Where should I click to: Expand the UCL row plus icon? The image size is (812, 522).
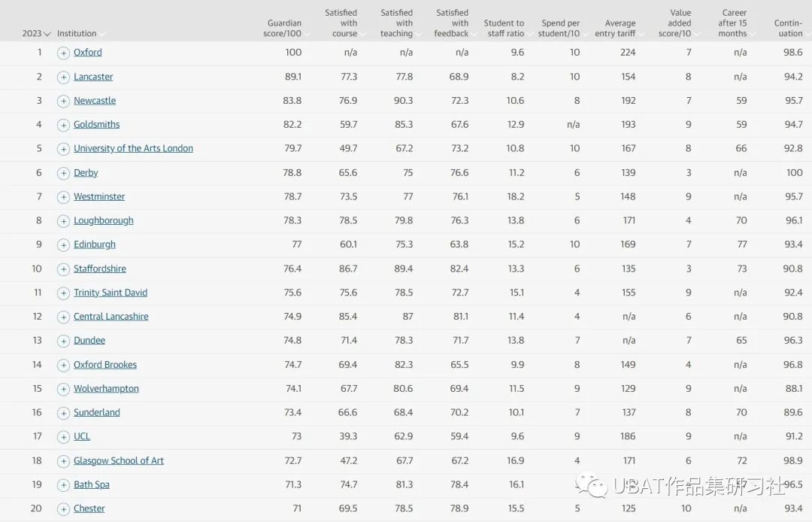pos(63,437)
